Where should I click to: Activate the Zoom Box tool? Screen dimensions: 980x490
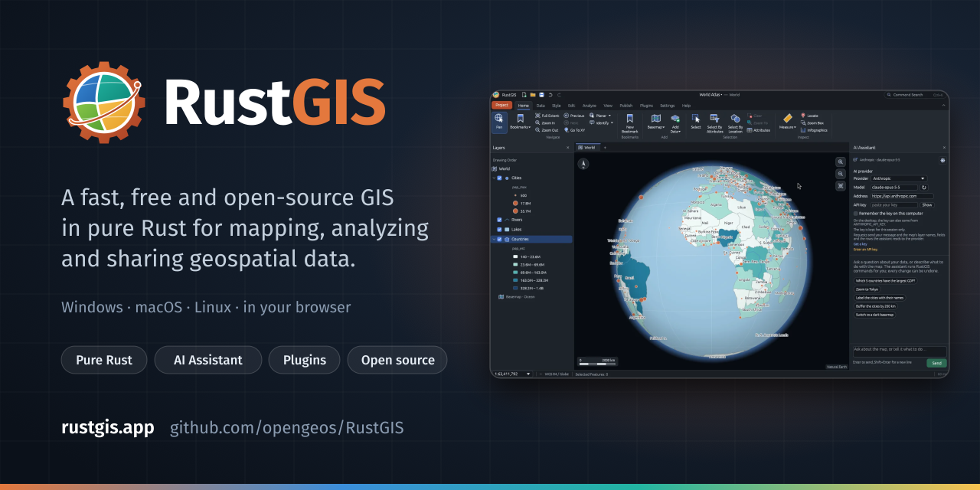pyautogui.click(x=812, y=122)
